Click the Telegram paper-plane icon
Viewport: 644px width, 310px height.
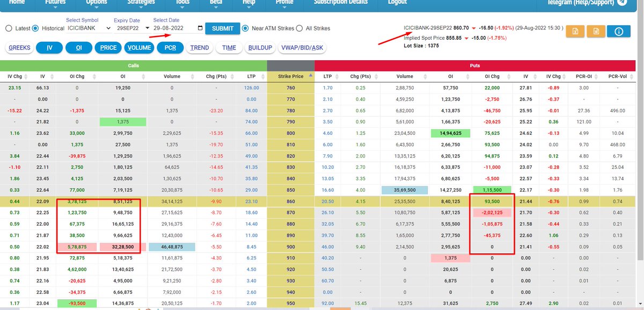coord(623,2)
